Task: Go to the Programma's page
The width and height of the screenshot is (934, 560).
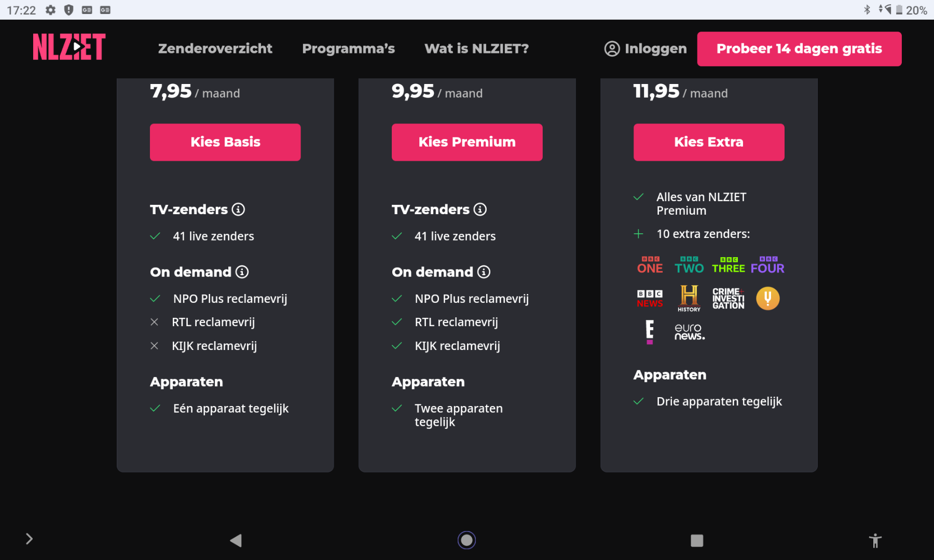Action: point(348,49)
